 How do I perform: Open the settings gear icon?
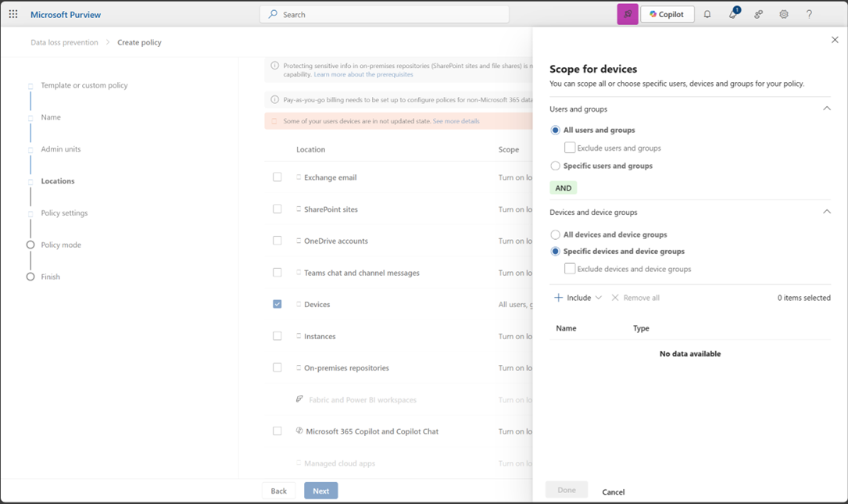(x=782, y=14)
